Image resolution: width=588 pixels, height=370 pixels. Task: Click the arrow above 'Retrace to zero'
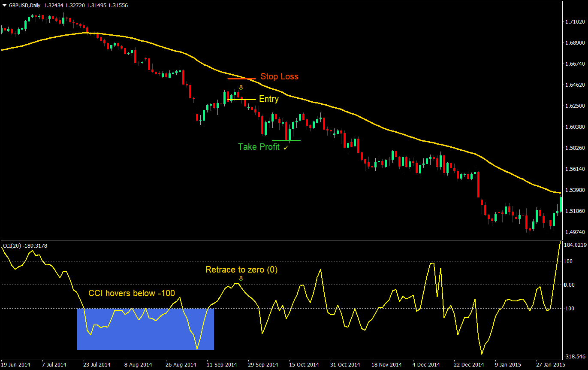pyautogui.click(x=241, y=279)
